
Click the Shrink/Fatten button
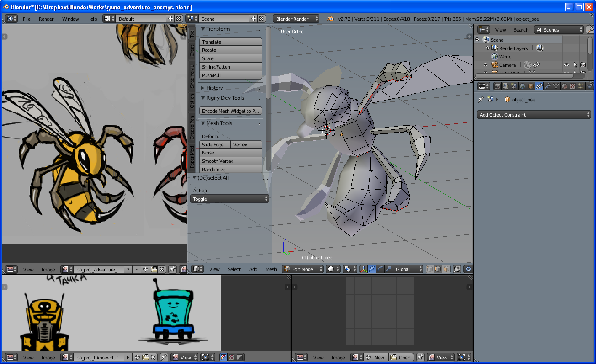coord(230,67)
